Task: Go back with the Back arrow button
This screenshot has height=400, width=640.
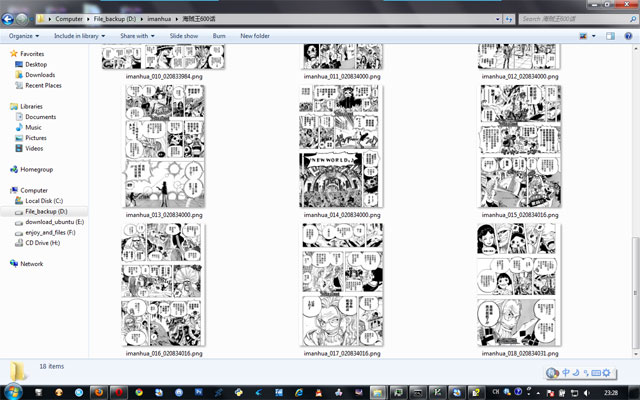Action: click(8, 19)
